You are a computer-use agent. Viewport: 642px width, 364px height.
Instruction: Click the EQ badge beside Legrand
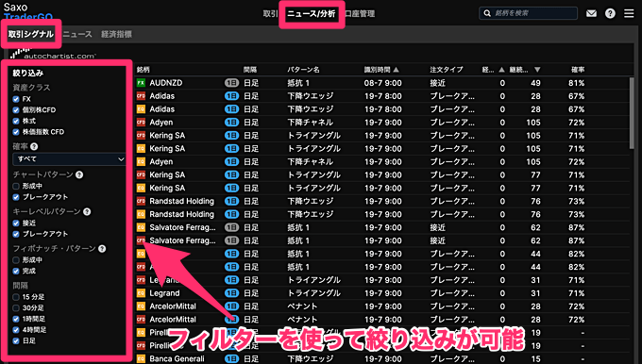[x=141, y=293]
